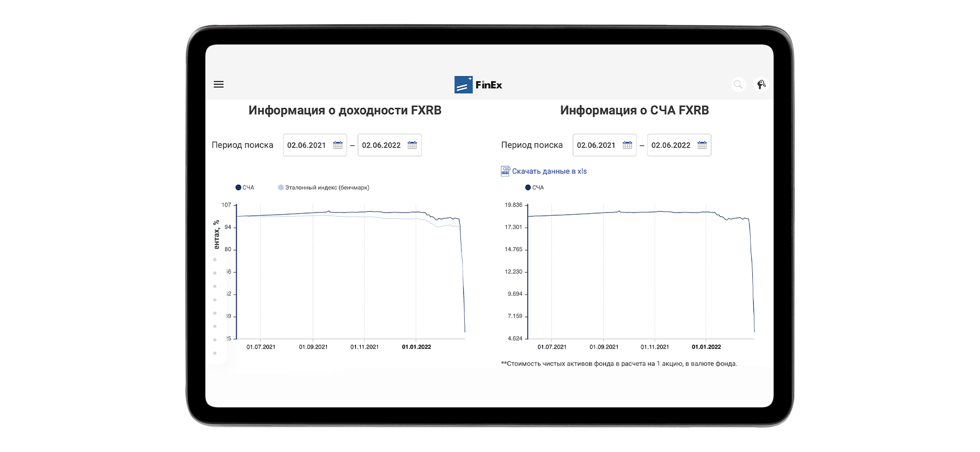
Task: Open calendar for NAV end date 02.06.2022
Action: pyautogui.click(x=702, y=145)
